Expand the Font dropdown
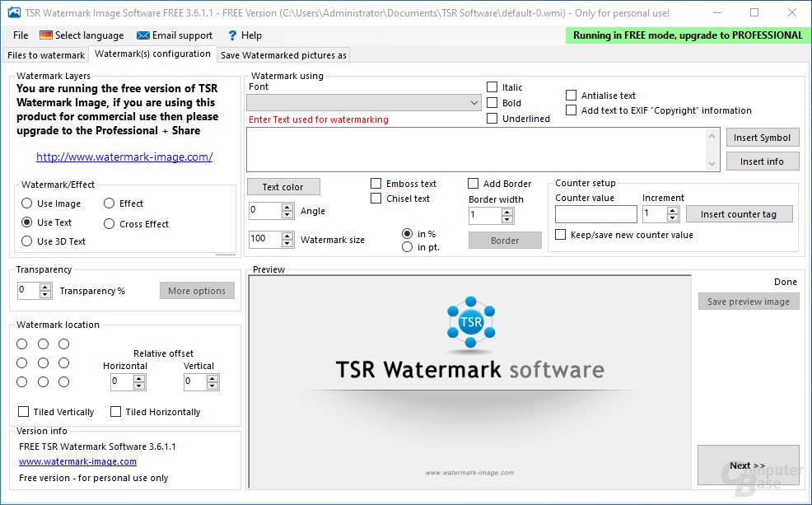Screen dimensions: 812x505 click(x=474, y=102)
